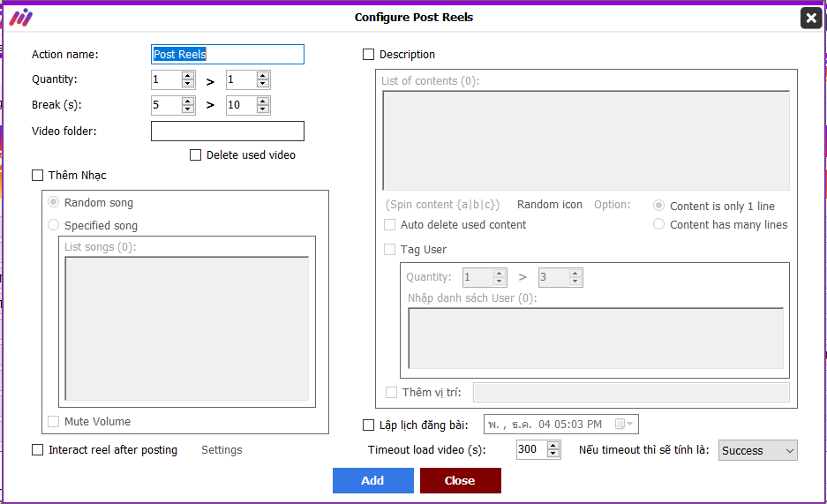The image size is (827, 504).
Task: Click the app logo icon in title bar
Action: pyautogui.click(x=21, y=18)
